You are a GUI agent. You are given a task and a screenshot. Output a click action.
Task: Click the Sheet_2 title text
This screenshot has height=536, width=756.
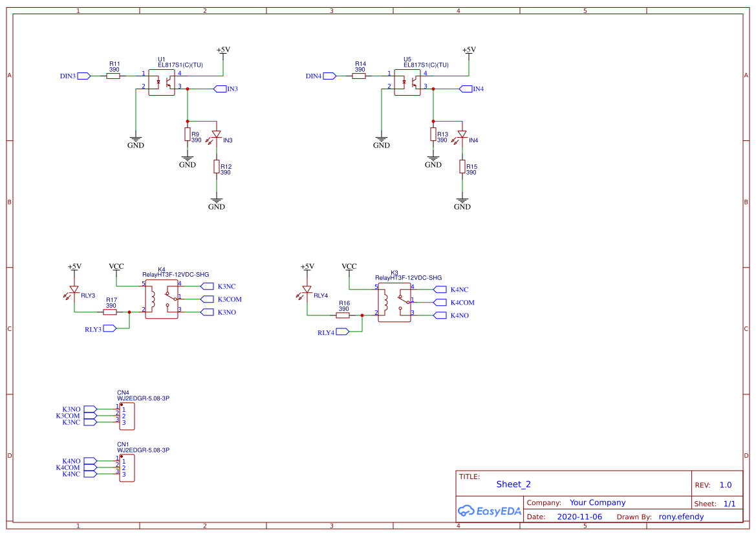(x=513, y=484)
